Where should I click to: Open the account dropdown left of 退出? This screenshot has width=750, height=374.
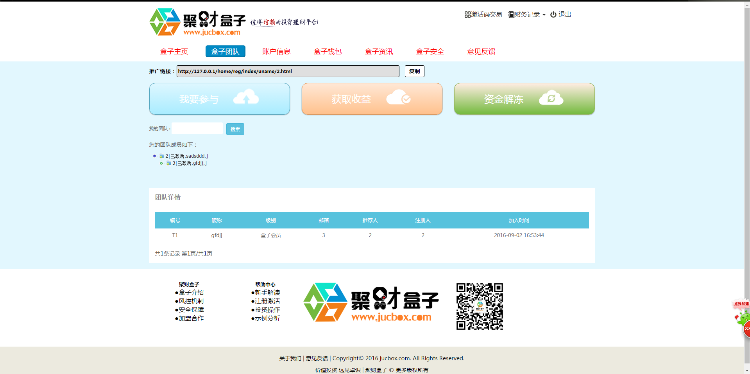click(527, 14)
